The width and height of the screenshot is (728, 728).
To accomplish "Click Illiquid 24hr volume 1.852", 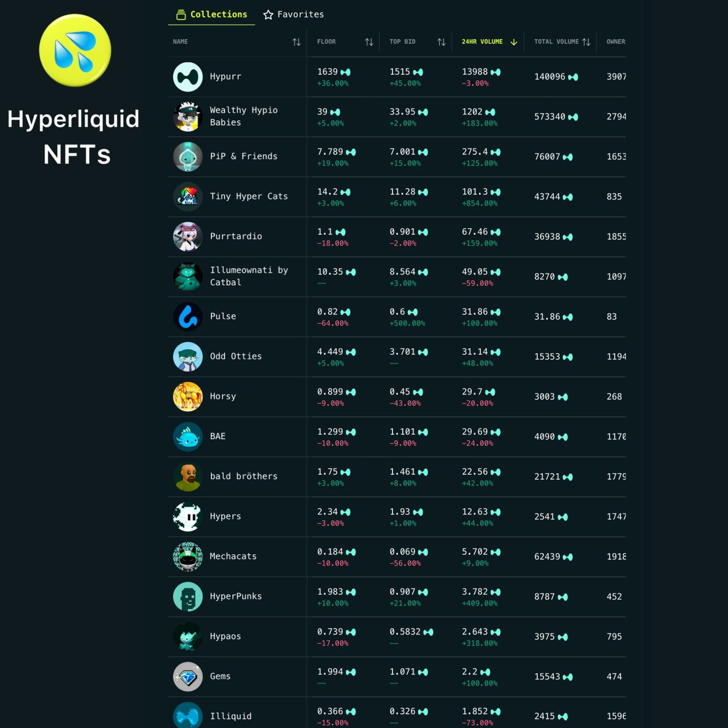I will [x=475, y=712].
